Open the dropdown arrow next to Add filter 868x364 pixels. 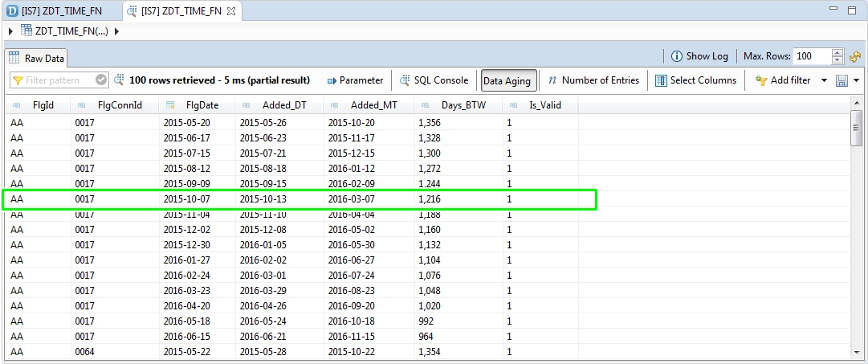(x=824, y=81)
